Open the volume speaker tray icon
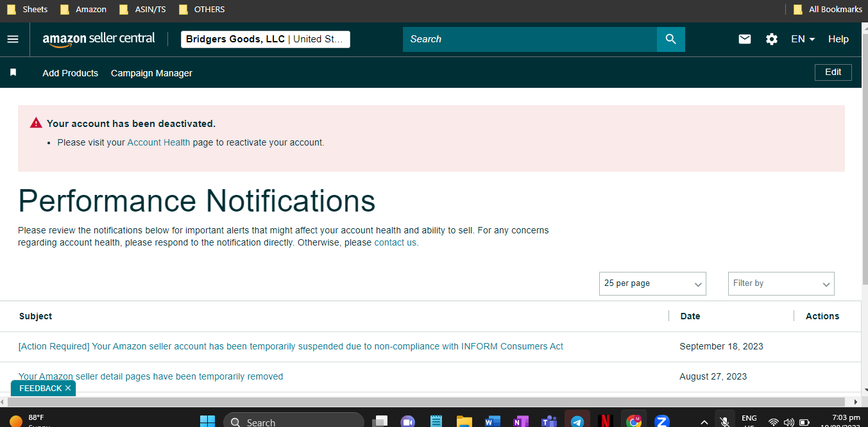Screen dimensions: 868x427 789,422
